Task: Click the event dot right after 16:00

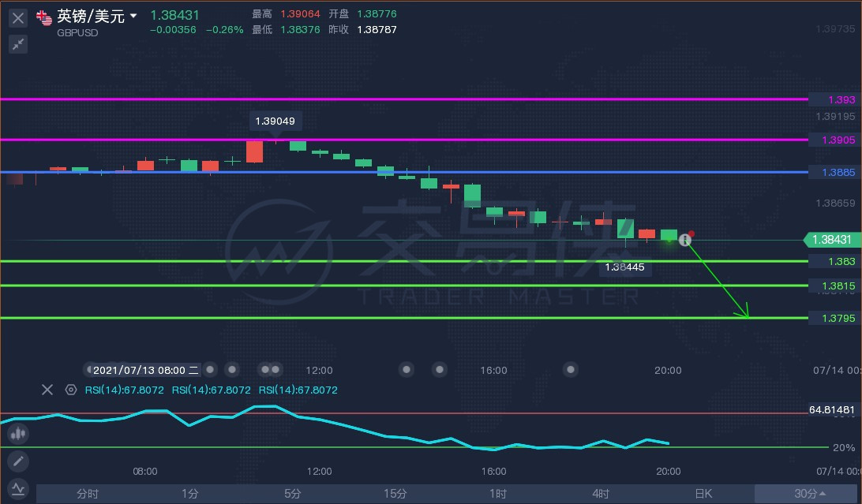Action: [x=571, y=369]
